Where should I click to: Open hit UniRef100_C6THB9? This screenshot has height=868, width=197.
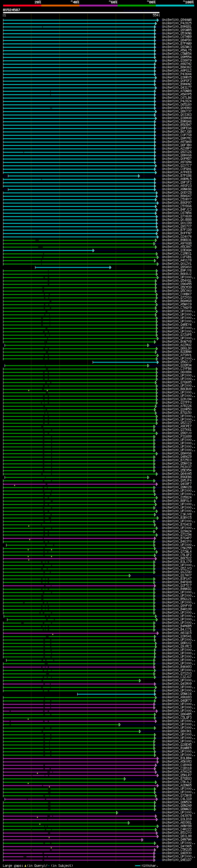point(177,37)
